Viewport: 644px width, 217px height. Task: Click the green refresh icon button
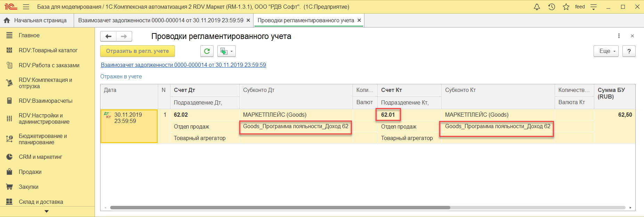207,51
